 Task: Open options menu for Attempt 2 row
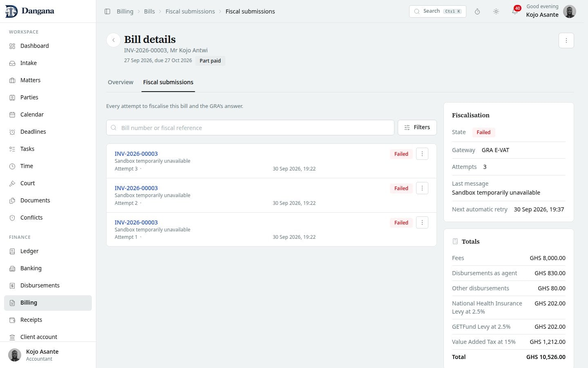point(422,188)
